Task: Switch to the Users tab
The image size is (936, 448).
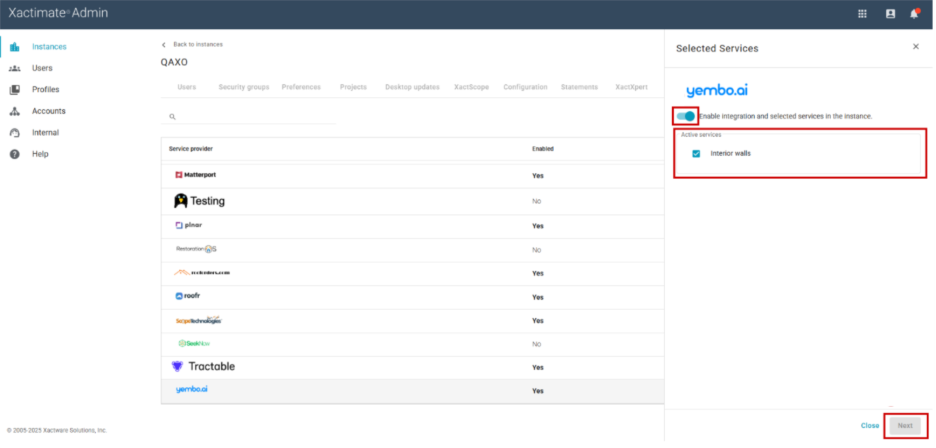Action: click(187, 87)
